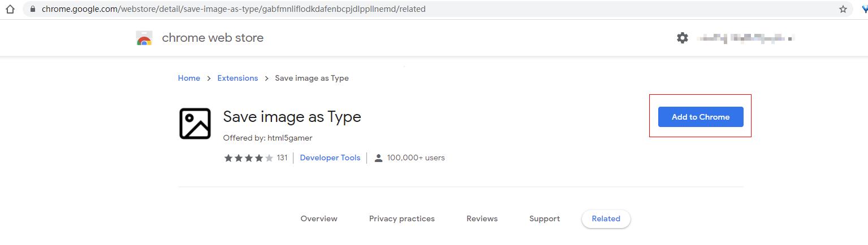Click the Chrome Web Store logo

pyautogui.click(x=144, y=38)
